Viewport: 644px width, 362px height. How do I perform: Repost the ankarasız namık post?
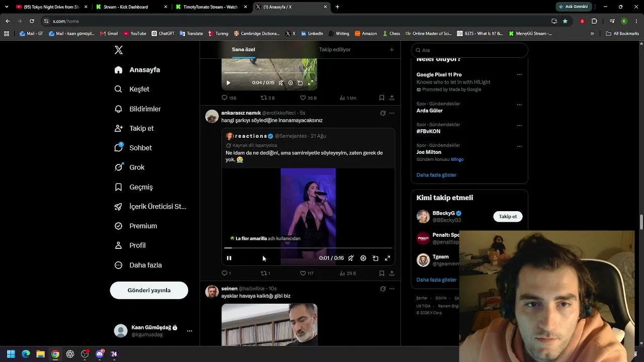click(x=265, y=273)
